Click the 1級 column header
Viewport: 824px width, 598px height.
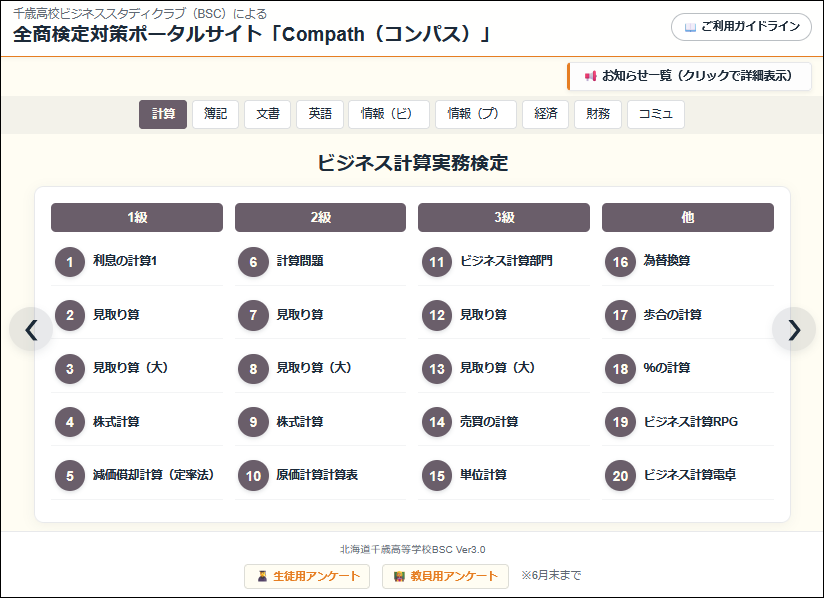(x=137, y=218)
